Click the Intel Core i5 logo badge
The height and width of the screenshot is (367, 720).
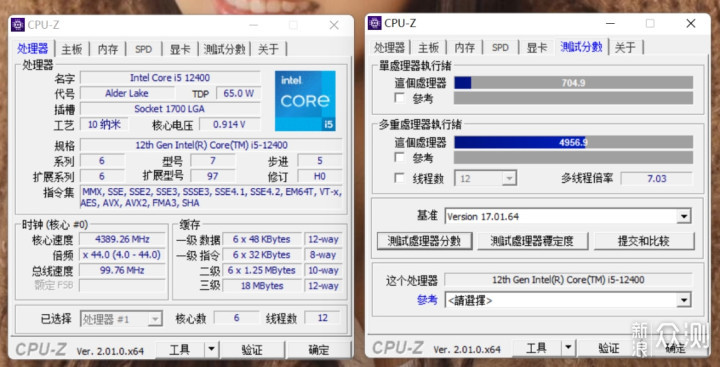305,101
